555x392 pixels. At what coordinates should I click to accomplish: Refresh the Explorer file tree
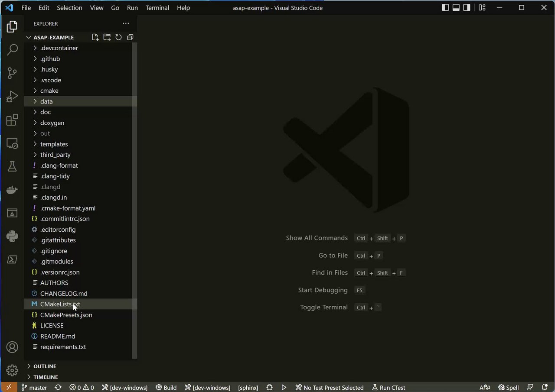118,37
